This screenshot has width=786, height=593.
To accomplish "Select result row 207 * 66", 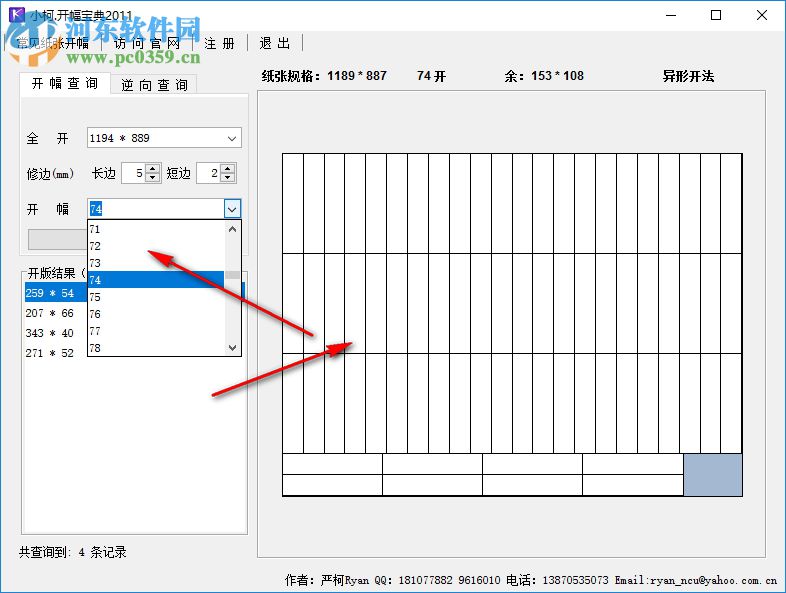I will point(56,313).
